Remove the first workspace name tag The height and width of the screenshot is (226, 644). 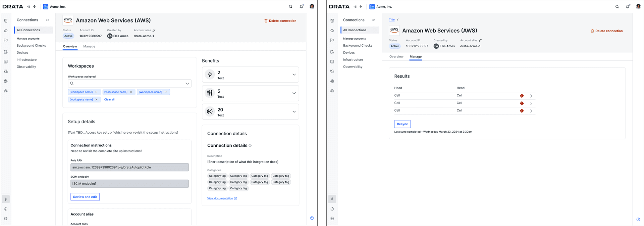point(96,92)
